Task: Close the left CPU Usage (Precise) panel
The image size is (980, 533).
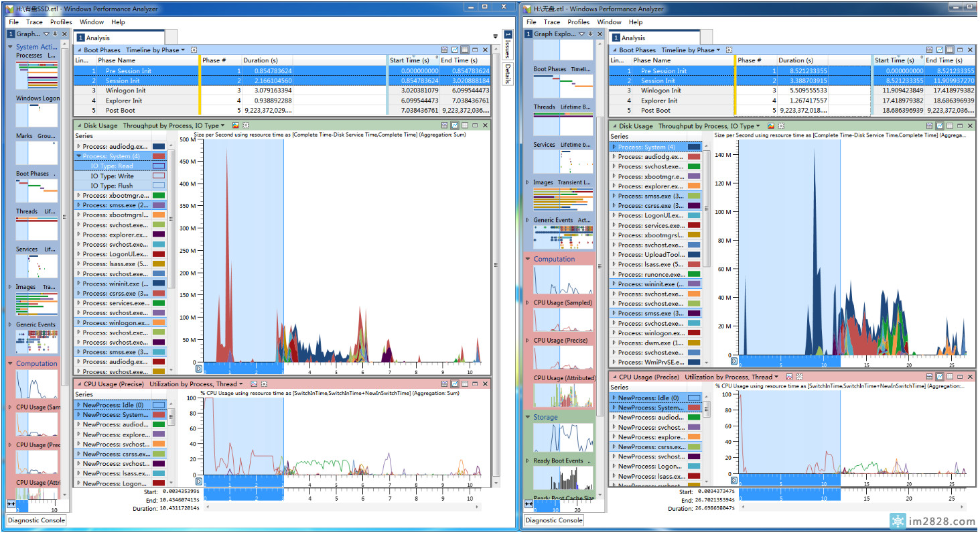Action: (485, 384)
